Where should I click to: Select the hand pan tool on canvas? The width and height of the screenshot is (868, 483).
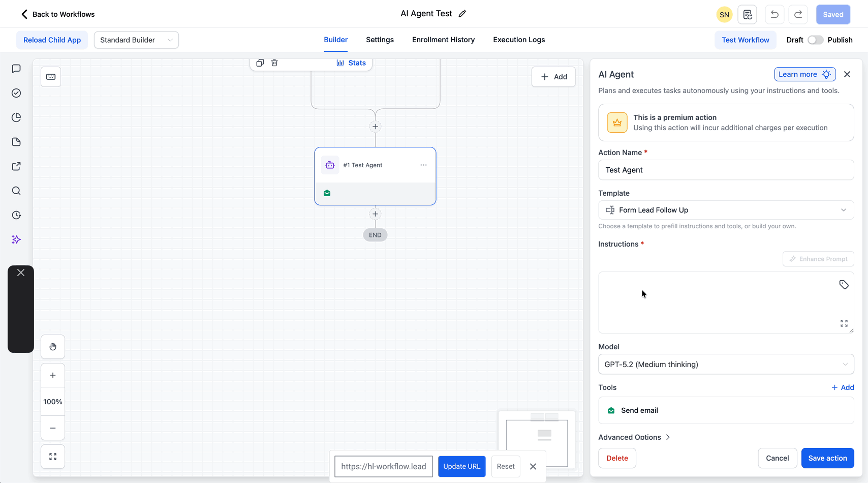pos(53,347)
